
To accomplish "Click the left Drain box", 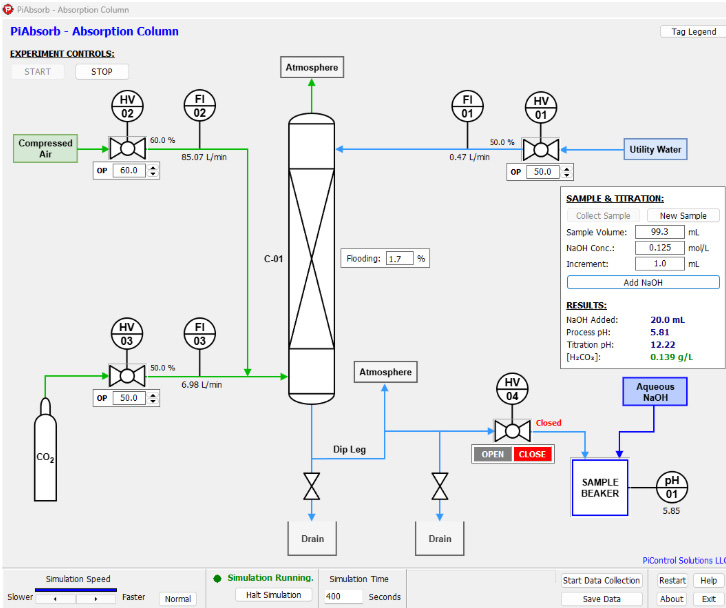I will (x=312, y=539).
